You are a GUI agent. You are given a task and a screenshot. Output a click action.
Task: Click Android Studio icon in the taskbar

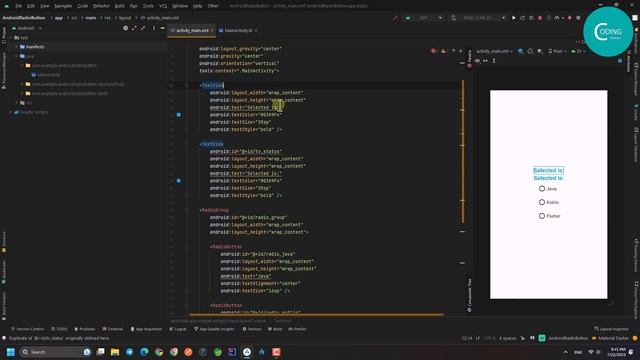(x=247, y=352)
